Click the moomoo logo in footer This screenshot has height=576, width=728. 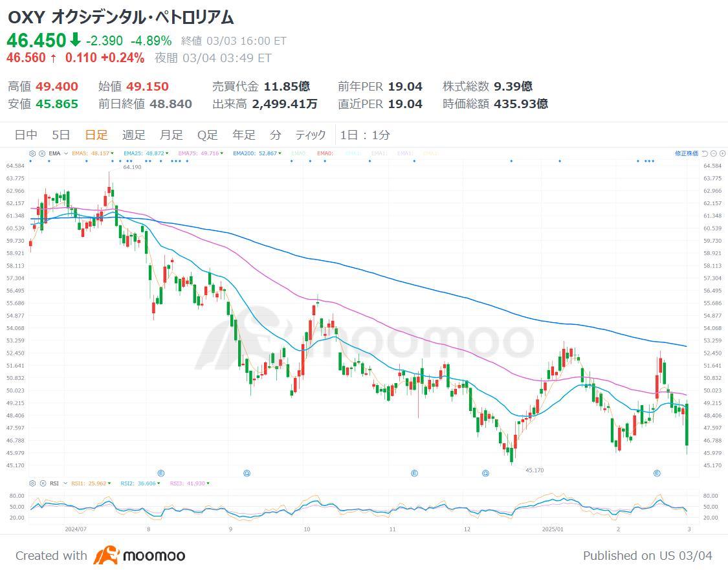[139, 555]
